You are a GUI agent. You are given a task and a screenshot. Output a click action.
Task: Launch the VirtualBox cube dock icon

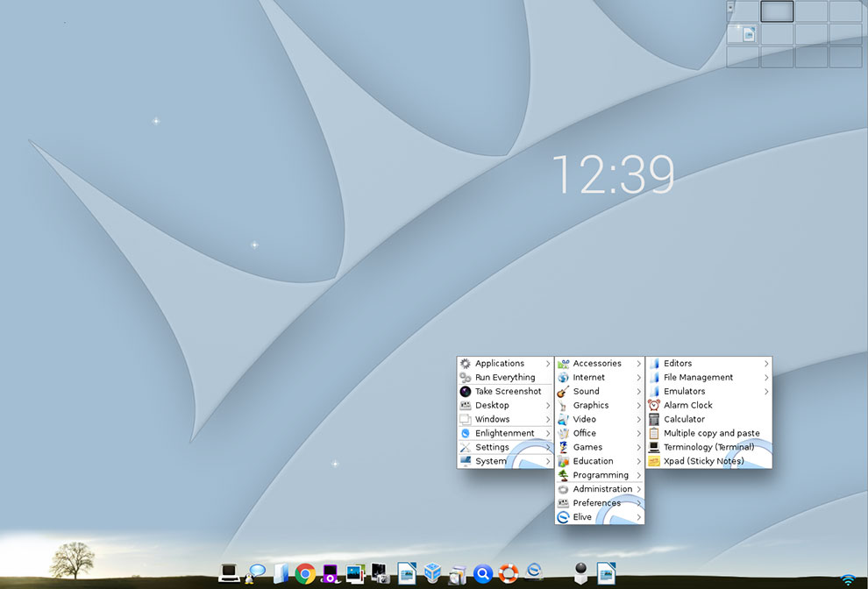(x=432, y=573)
